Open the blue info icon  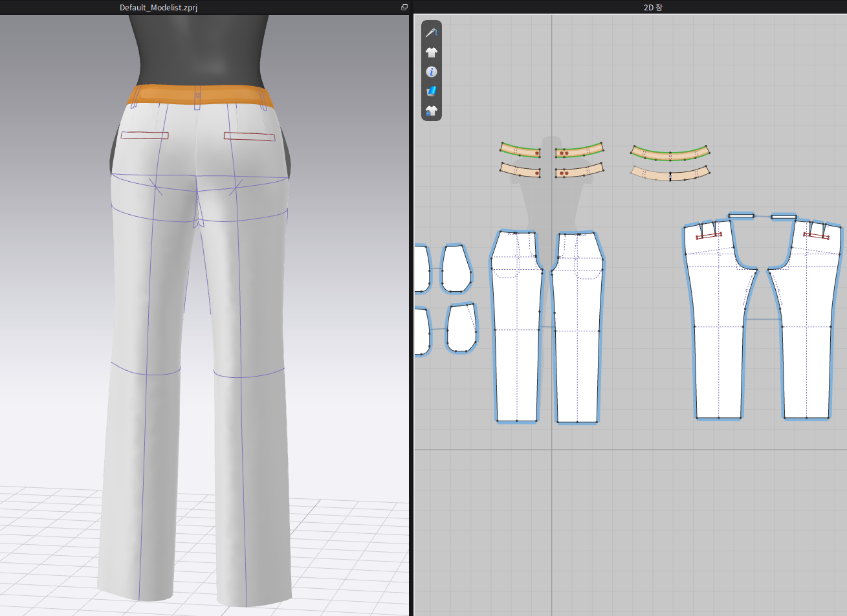coord(432,72)
